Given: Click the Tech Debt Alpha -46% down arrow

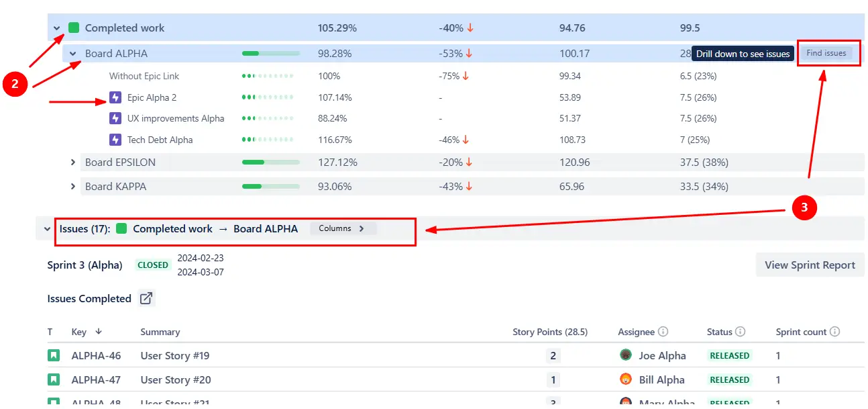Looking at the screenshot, I should (466, 140).
